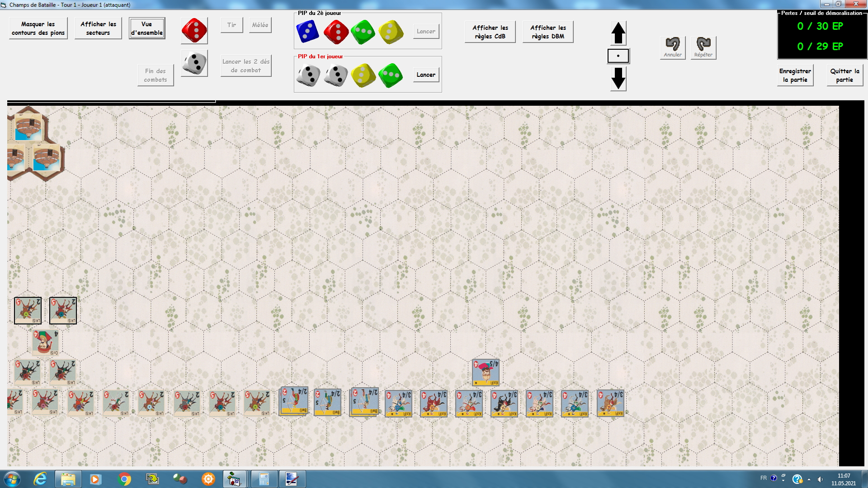This screenshot has height=488, width=868.
Task: Select the red-hat commander counter
Action: [x=45, y=342]
